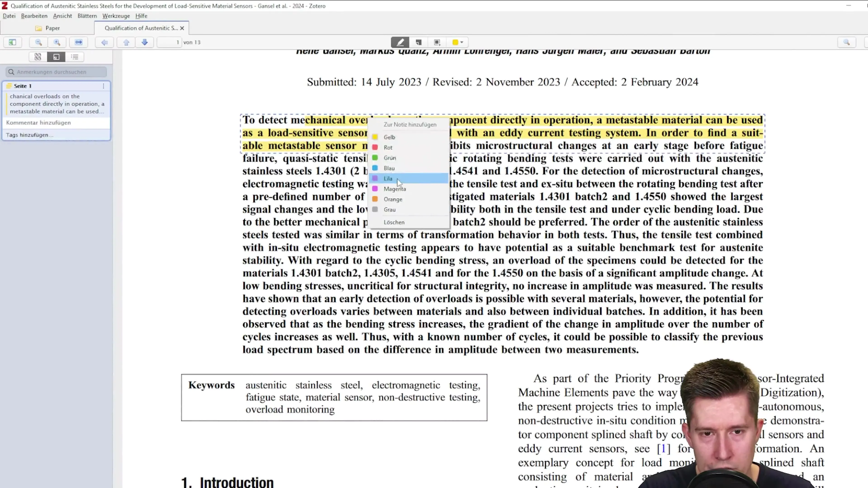Fit page to window width
Image resolution: width=868 pixels, height=488 pixels.
(x=78, y=42)
